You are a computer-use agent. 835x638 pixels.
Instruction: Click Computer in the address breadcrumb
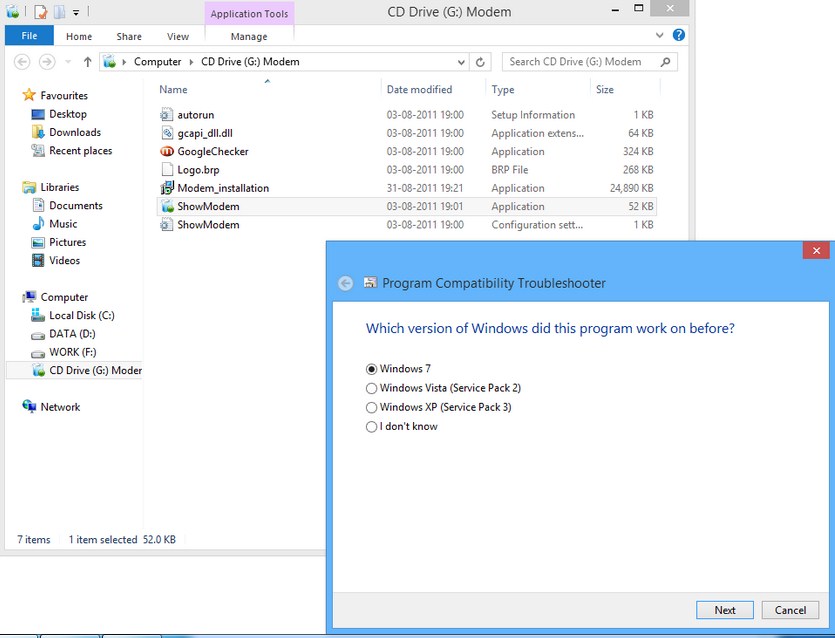click(x=157, y=62)
